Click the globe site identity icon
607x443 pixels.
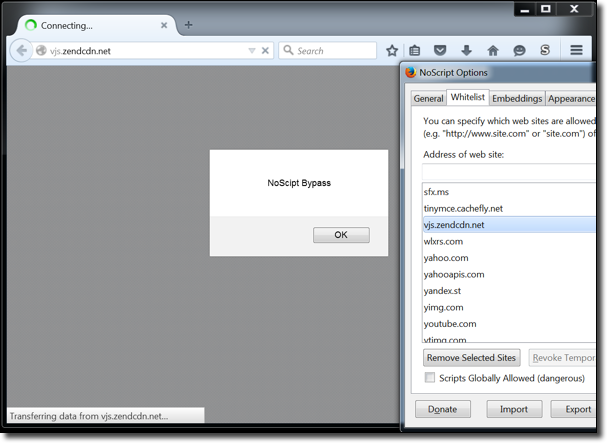click(41, 50)
